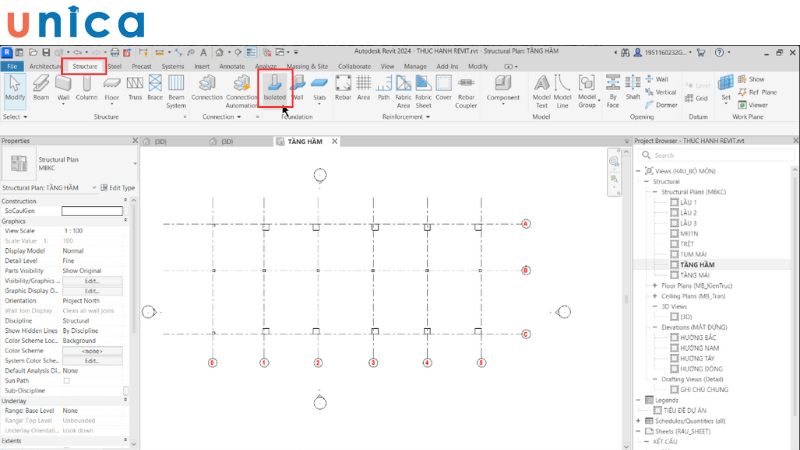Screen dimensions: 800x450
Task: Select the Grid datum tool
Action: pos(696,98)
